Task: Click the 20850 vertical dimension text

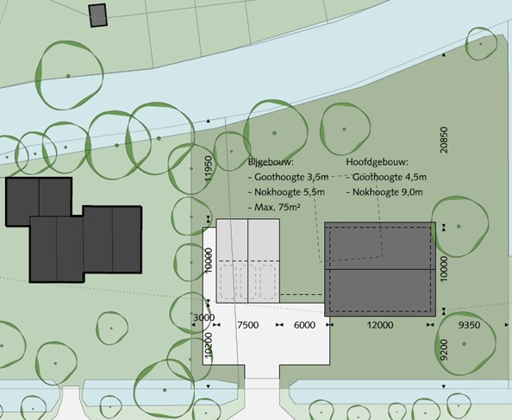Action: 444,140
